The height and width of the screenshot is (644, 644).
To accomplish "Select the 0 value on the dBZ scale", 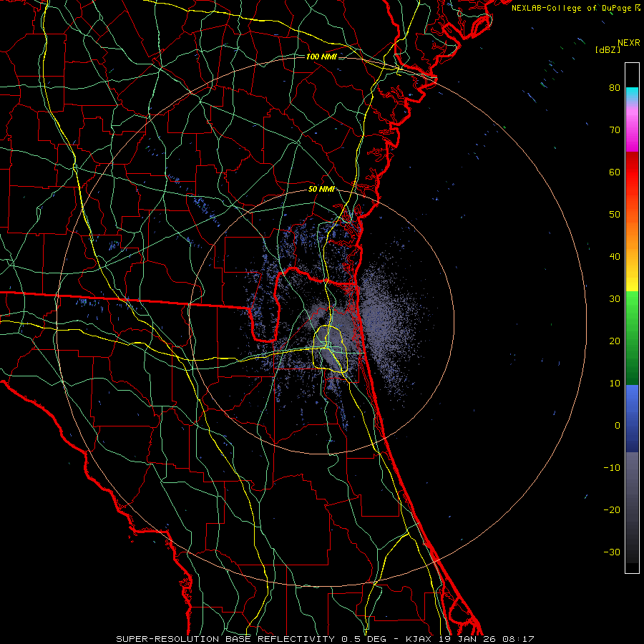I will click(x=618, y=426).
